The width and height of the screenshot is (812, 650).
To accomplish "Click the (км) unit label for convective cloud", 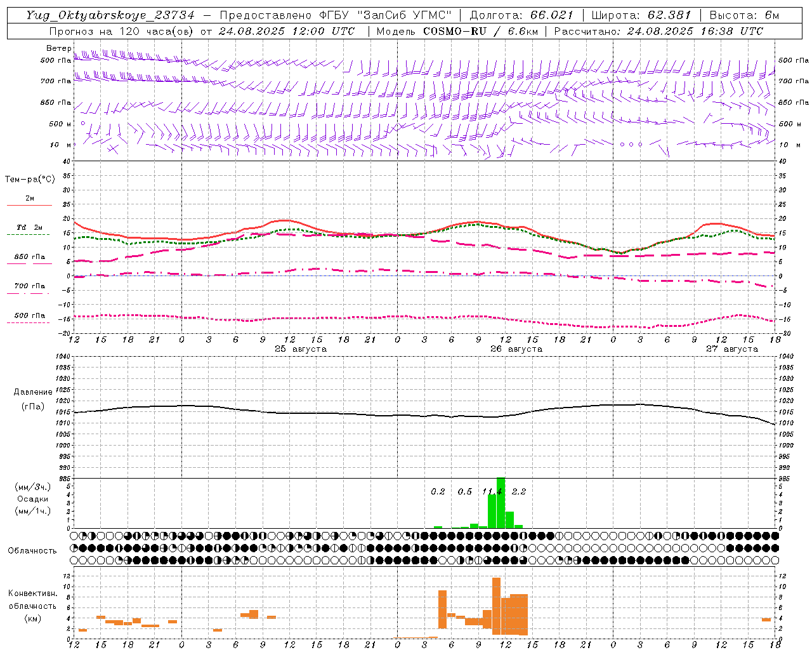I will point(33,618).
